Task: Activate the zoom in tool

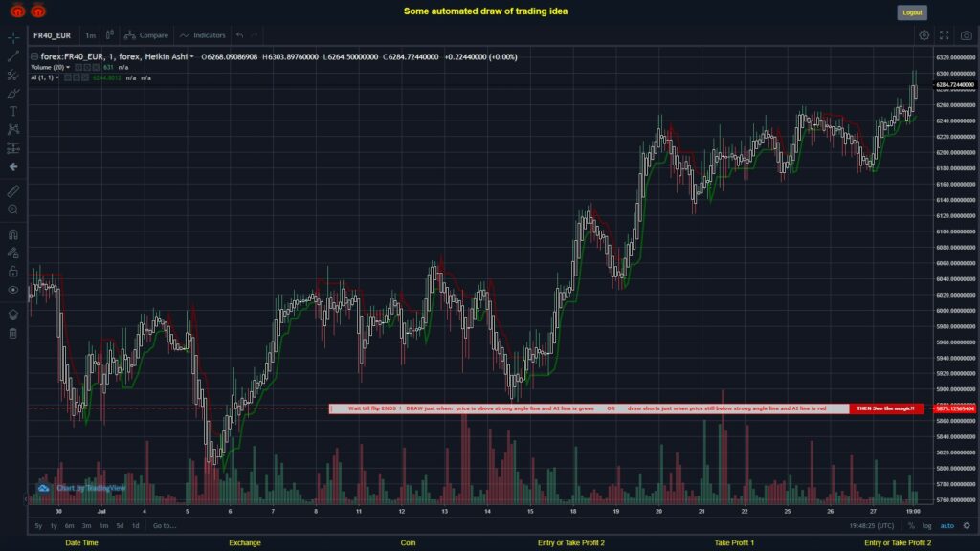Action: pyautogui.click(x=13, y=209)
